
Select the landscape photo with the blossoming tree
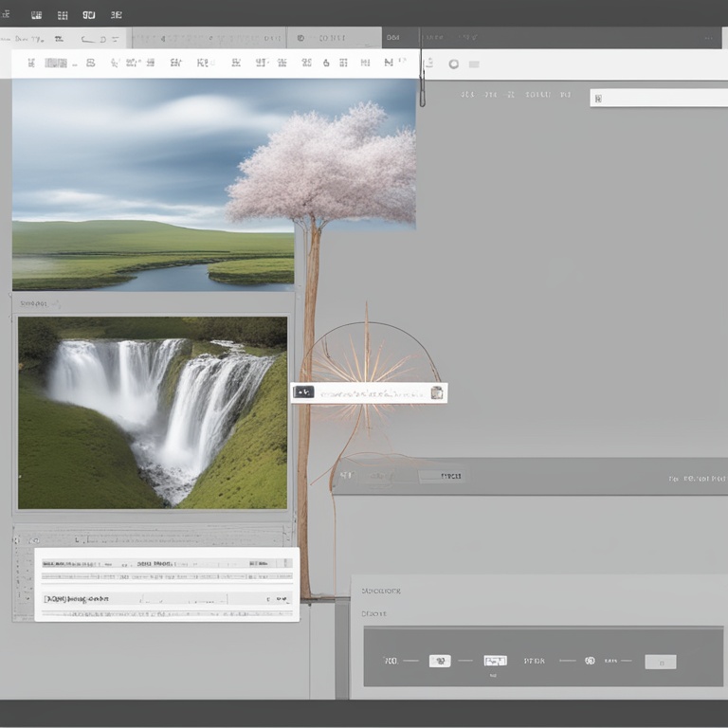point(213,185)
